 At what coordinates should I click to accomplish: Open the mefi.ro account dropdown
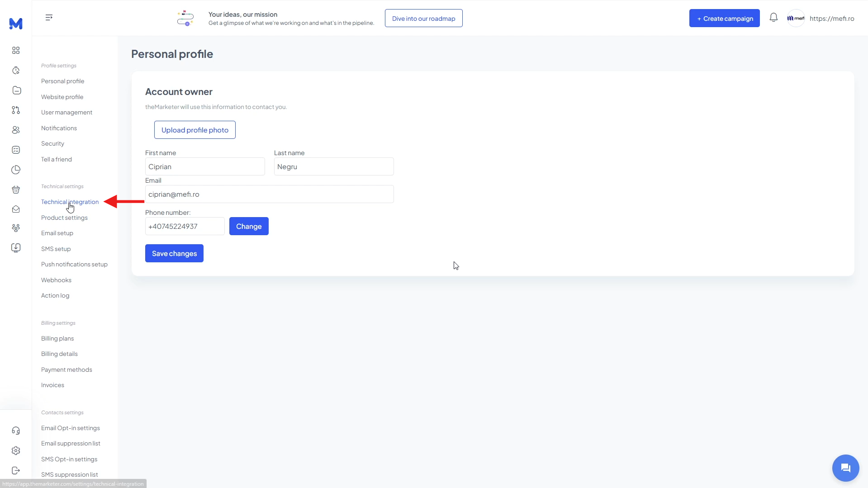[x=821, y=18]
